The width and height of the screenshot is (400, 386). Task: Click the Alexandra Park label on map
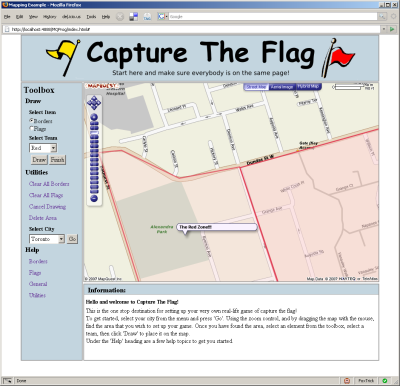(162, 229)
